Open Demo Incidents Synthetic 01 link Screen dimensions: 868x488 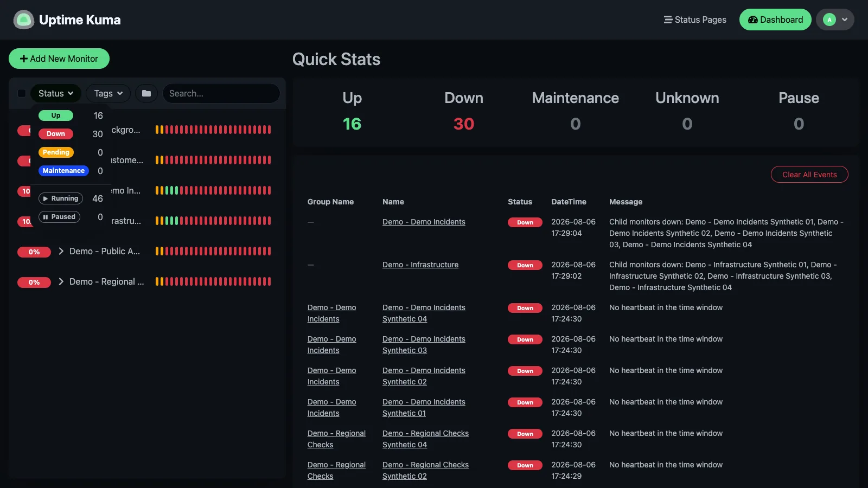[424, 408]
